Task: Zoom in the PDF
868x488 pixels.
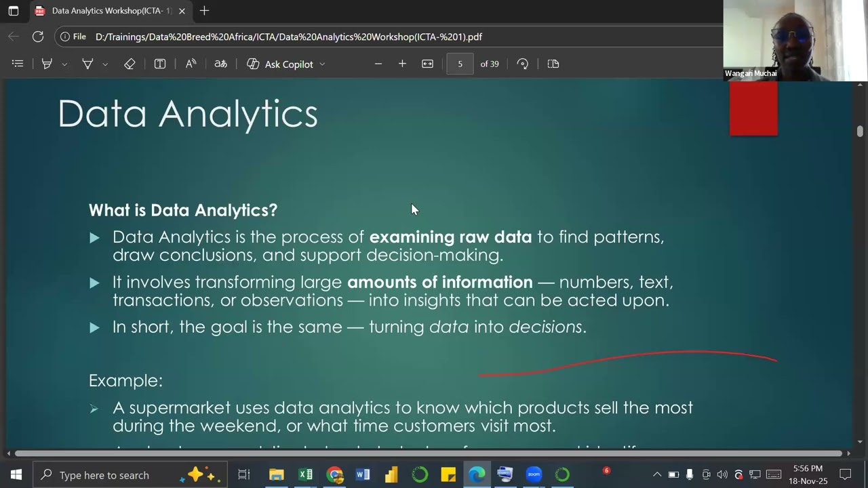Action: [x=402, y=64]
